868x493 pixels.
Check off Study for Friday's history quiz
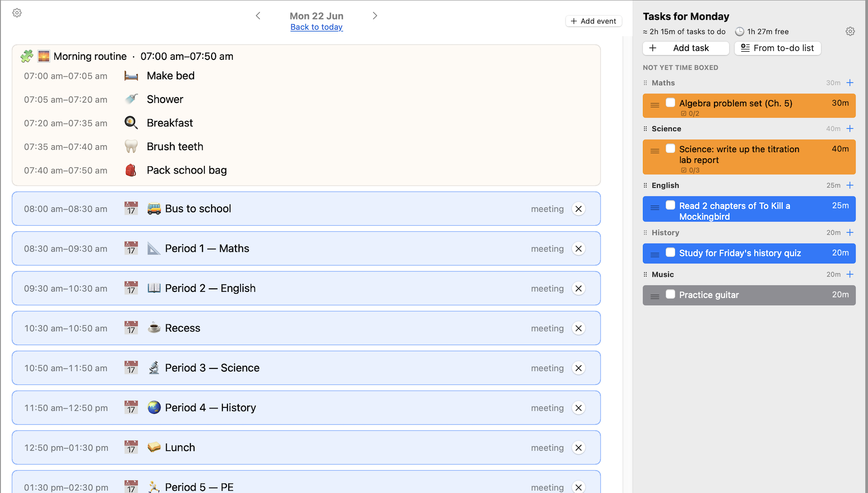pos(670,252)
